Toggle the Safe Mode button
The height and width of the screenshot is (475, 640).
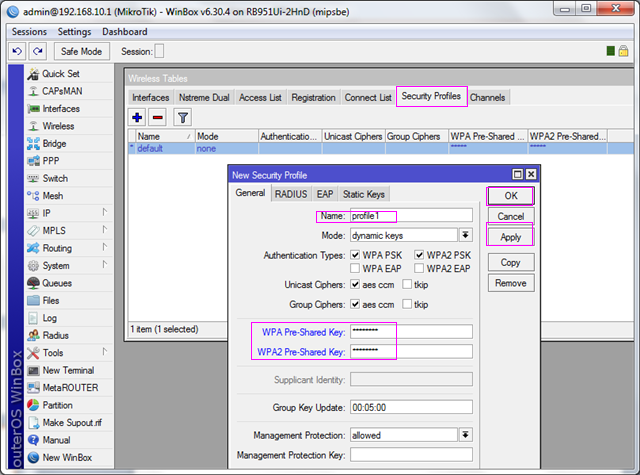pos(82,51)
